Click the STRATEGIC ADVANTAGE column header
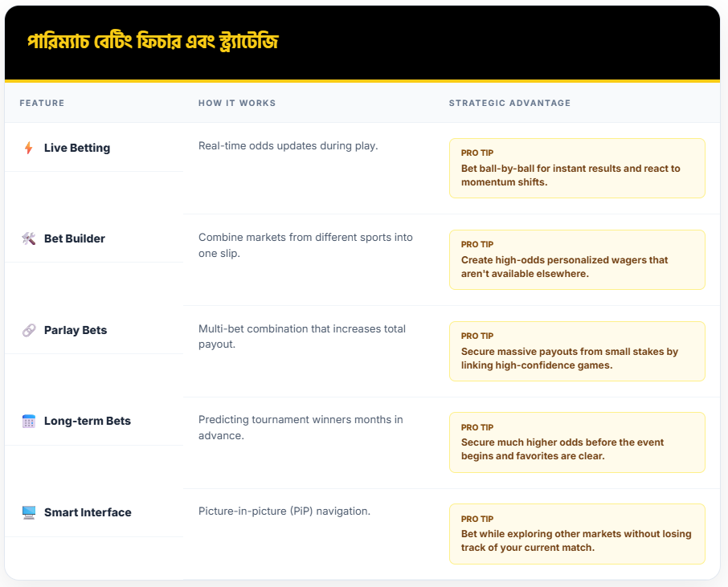The width and height of the screenshot is (728, 587). pos(509,103)
